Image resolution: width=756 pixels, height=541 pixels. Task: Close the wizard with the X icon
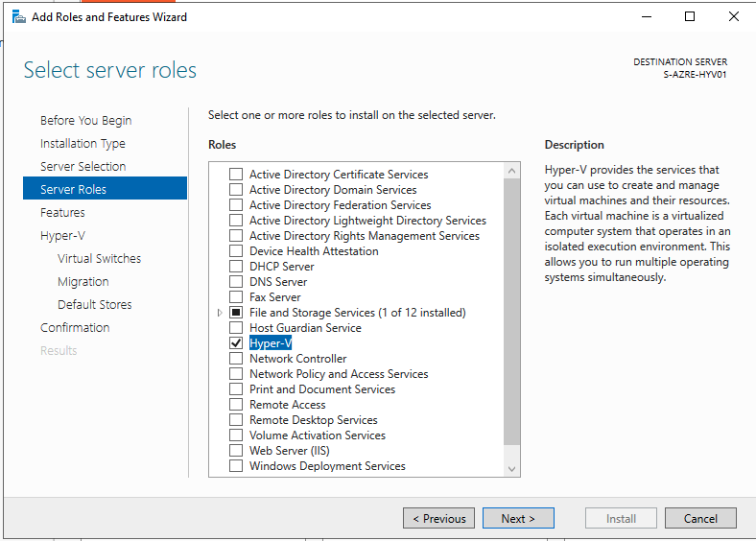(x=734, y=16)
